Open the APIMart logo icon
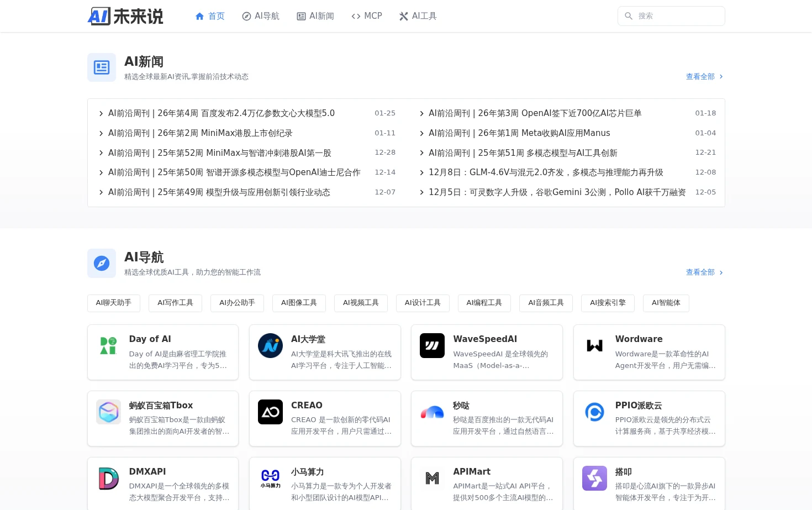 coord(433,479)
